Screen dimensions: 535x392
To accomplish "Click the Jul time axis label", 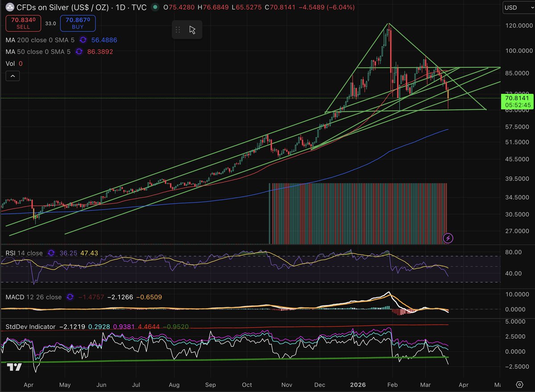I will click(x=137, y=384).
